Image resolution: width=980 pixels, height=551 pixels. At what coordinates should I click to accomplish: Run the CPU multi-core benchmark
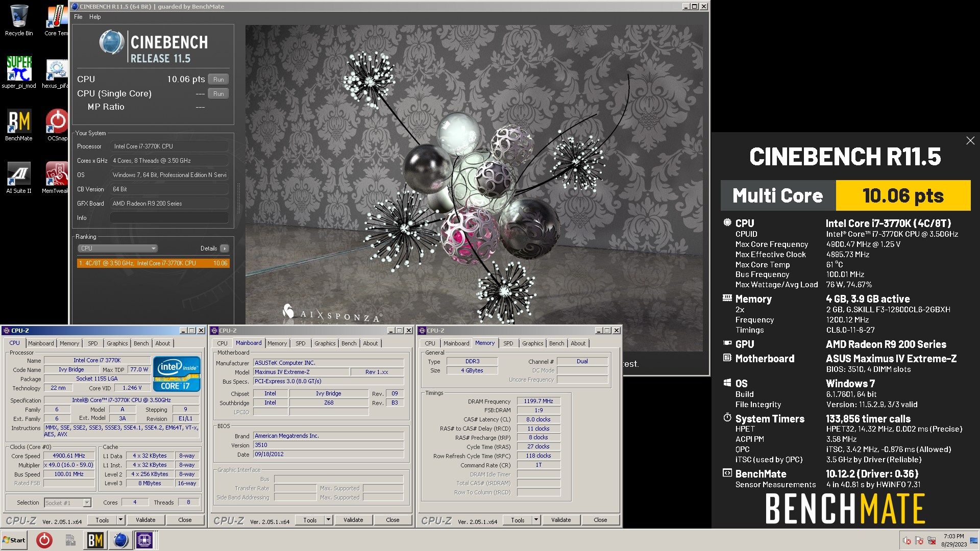click(218, 80)
